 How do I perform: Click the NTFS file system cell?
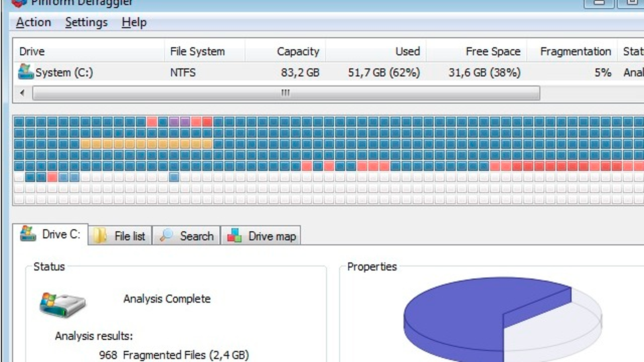coord(183,72)
